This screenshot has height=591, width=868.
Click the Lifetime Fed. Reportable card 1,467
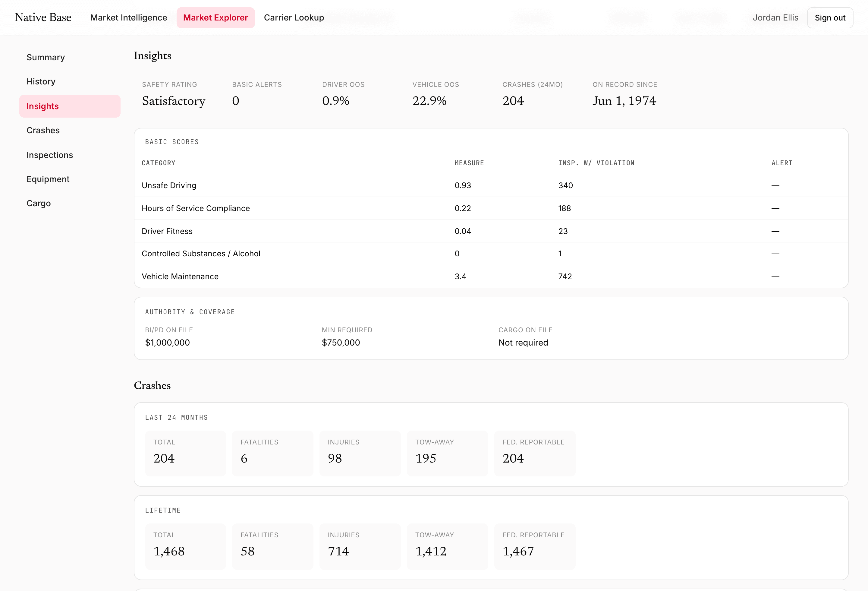pyautogui.click(x=535, y=546)
